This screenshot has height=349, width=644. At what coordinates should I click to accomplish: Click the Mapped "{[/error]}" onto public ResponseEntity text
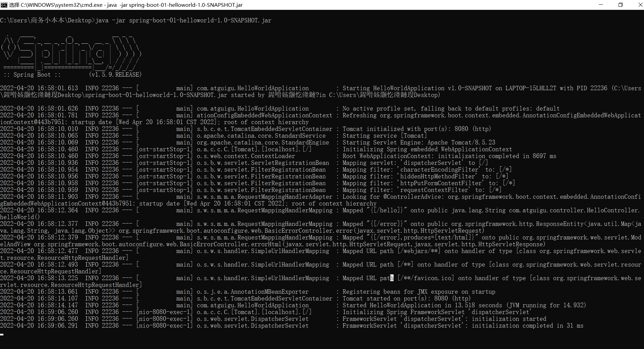492,224
